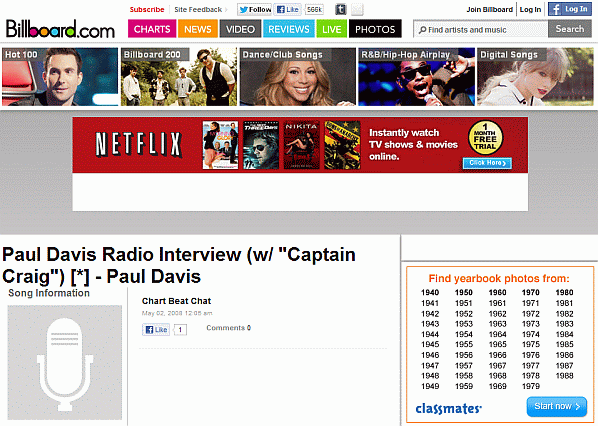Viewport: 598px width, 426px height.
Task: Click the Search button
Action: pos(570,29)
